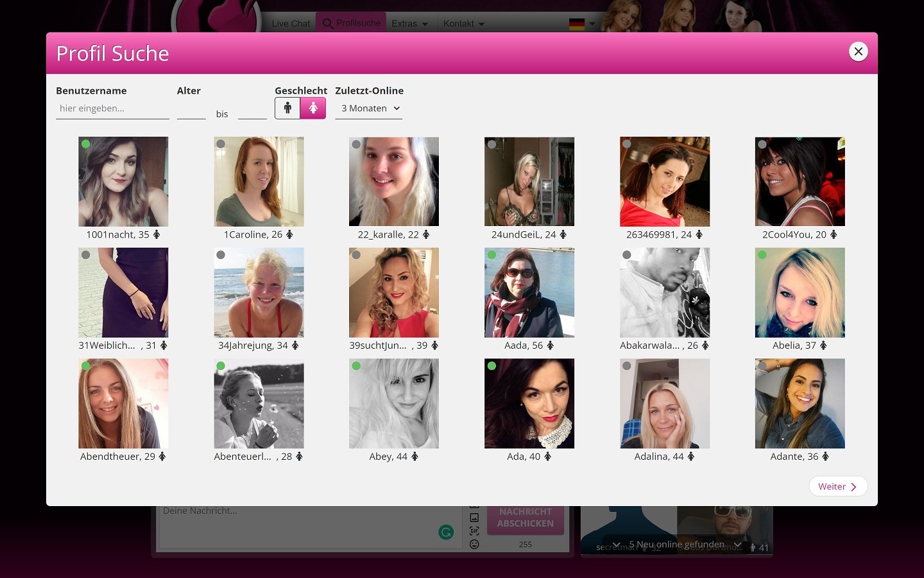Open the Zuletzt-Online '3 Monaten' dropdown

(x=369, y=109)
